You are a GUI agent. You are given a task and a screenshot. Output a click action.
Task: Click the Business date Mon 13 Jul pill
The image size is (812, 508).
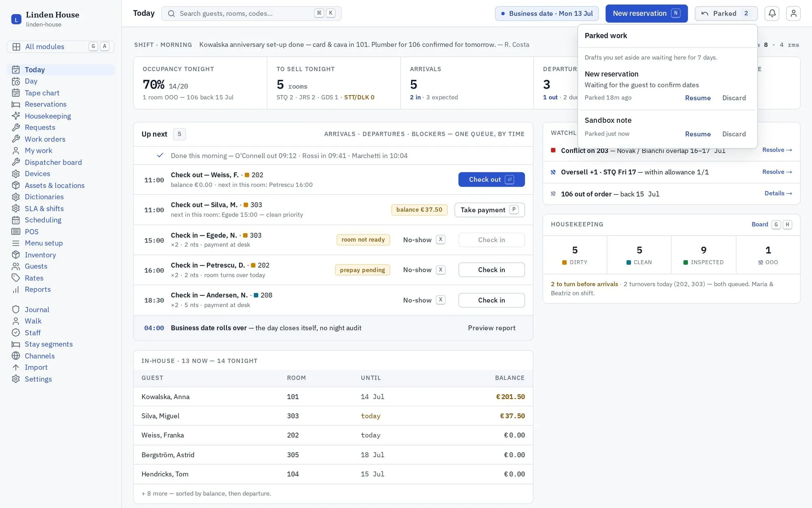[546, 13]
